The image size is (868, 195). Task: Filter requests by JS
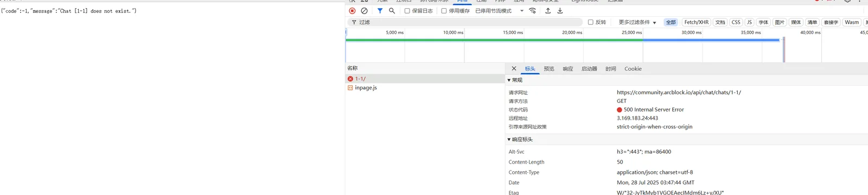pos(749,22)
